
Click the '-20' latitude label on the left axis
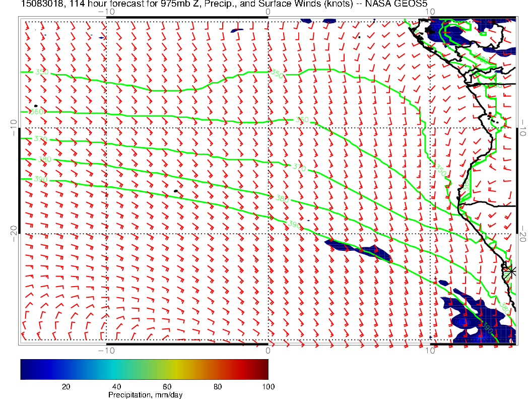(13, 231)
